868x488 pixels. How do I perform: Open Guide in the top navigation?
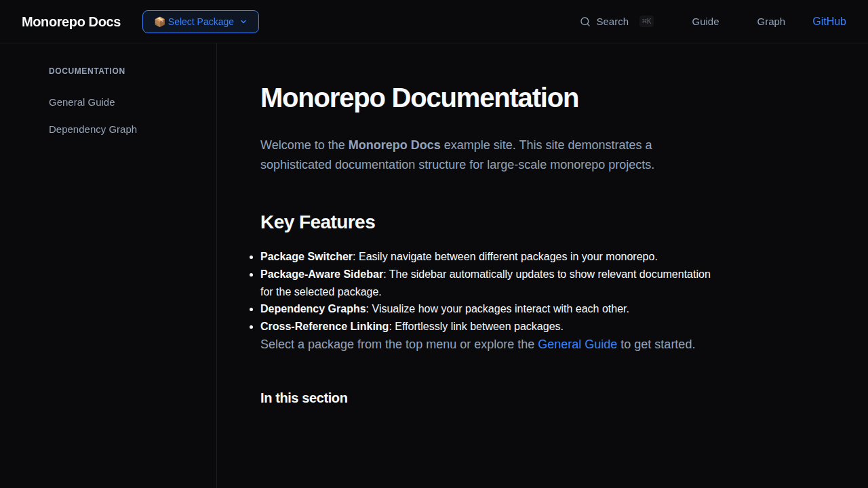[x=705, y=21]
